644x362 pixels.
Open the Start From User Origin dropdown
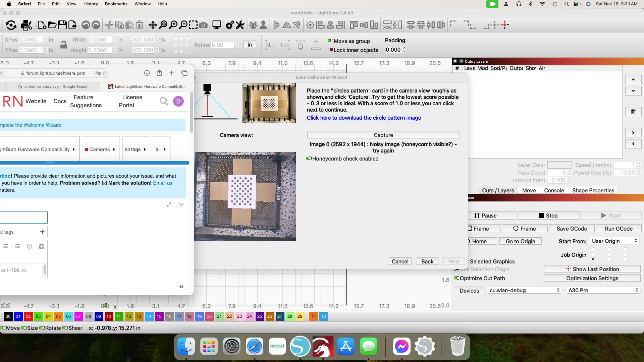[x=614, y=241]
